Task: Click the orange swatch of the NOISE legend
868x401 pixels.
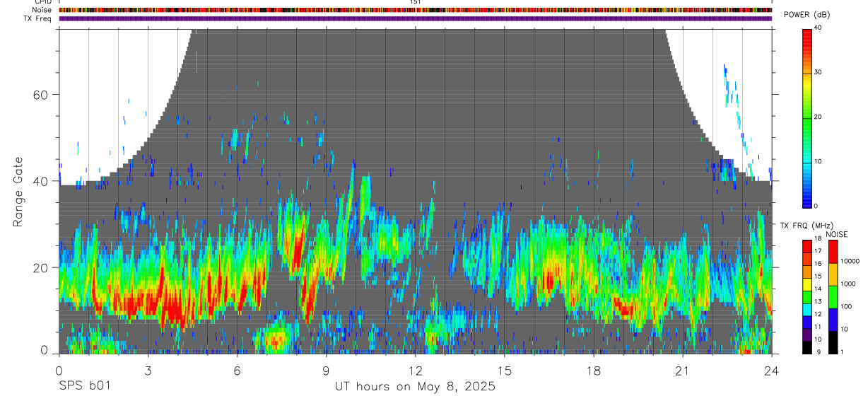Action: point(833,274)
